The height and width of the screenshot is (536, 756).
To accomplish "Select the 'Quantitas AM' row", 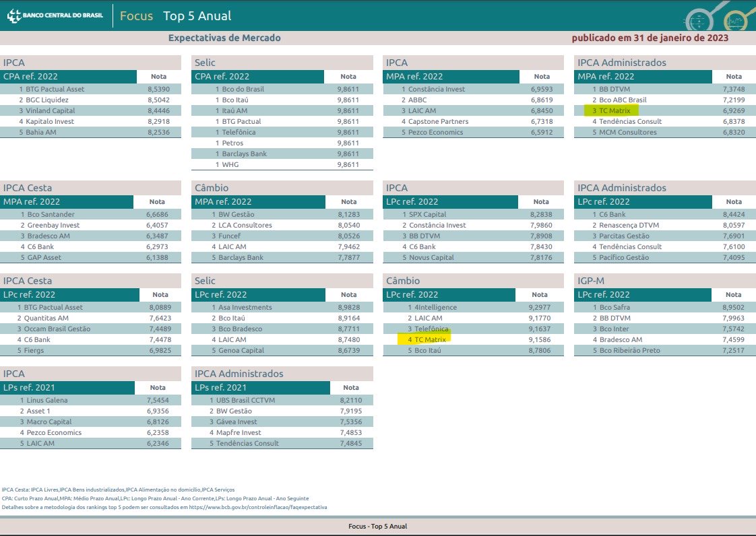I will point(91,318).
